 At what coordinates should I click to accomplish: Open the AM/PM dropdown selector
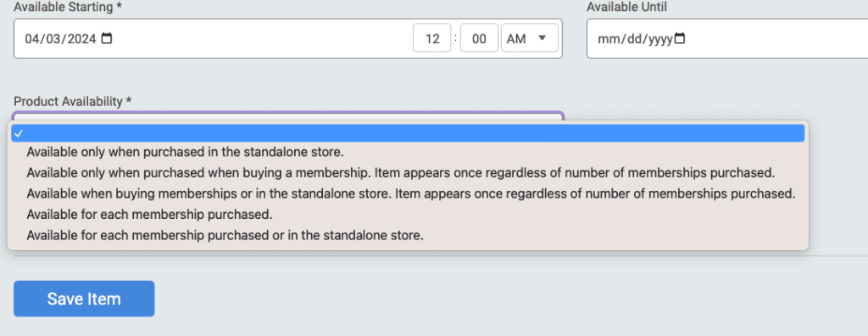[529, 37]
